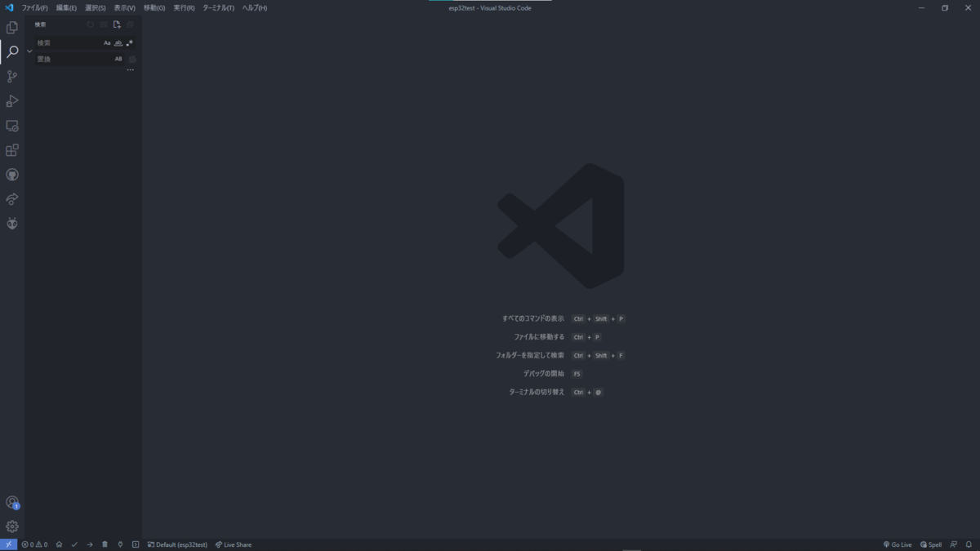The width and height of the screenshot is (980, 551).
Task: Open the GitHub view in activity bar
Action: pos(12,175)
